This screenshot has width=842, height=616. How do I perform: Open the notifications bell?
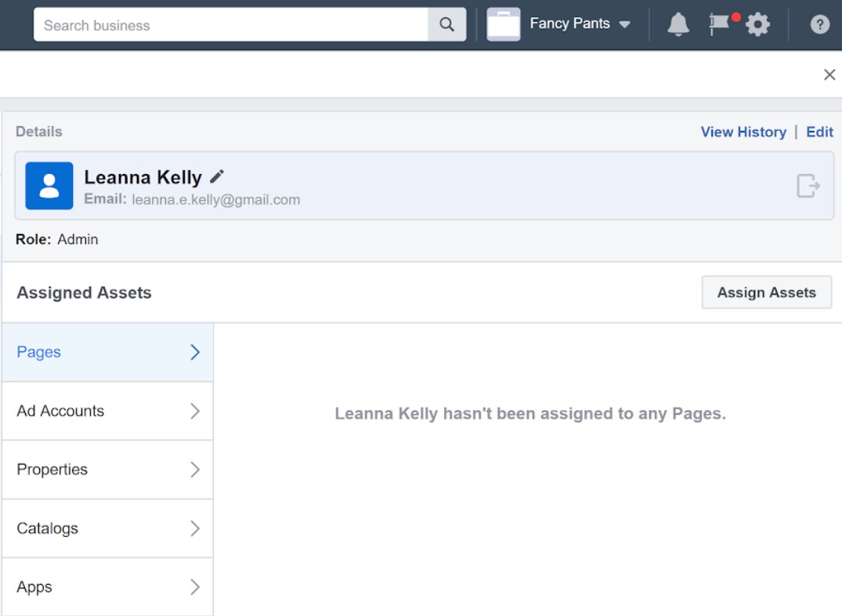coord(678,25)
